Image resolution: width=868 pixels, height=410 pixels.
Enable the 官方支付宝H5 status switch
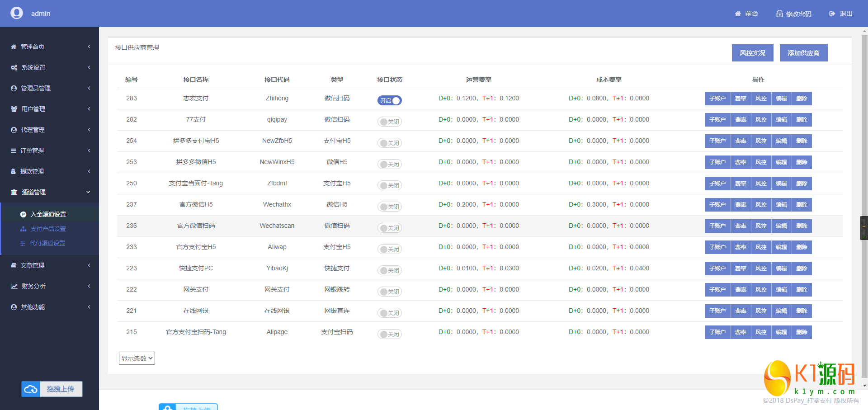[389, 249]
